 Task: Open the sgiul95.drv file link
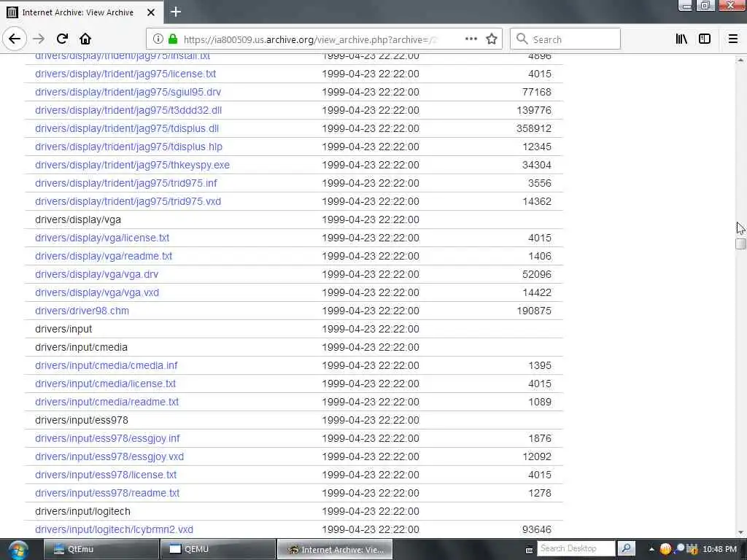pyautogui.click(x=128, y=92)
